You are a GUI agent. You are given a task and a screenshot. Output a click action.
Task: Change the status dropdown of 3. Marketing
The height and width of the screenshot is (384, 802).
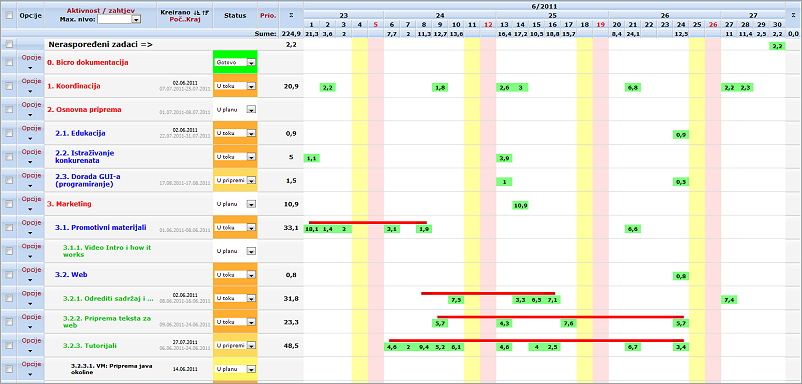[235, 204]
